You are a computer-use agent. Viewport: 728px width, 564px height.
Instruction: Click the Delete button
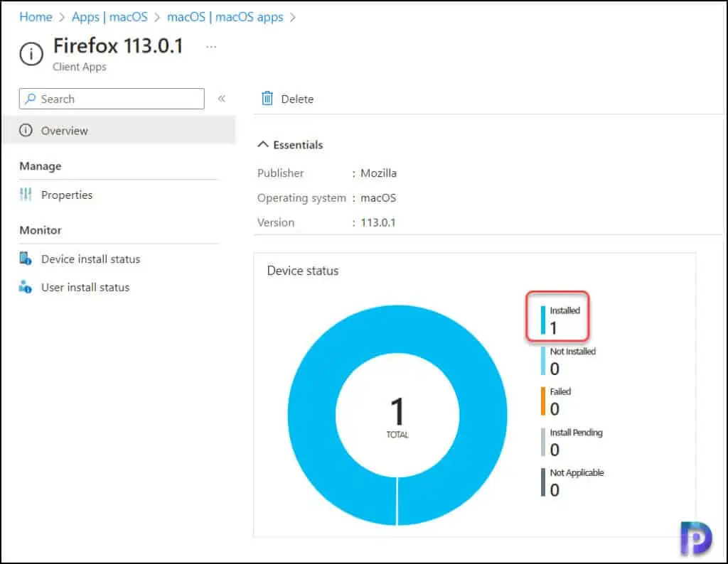click(x=287, y=99)
